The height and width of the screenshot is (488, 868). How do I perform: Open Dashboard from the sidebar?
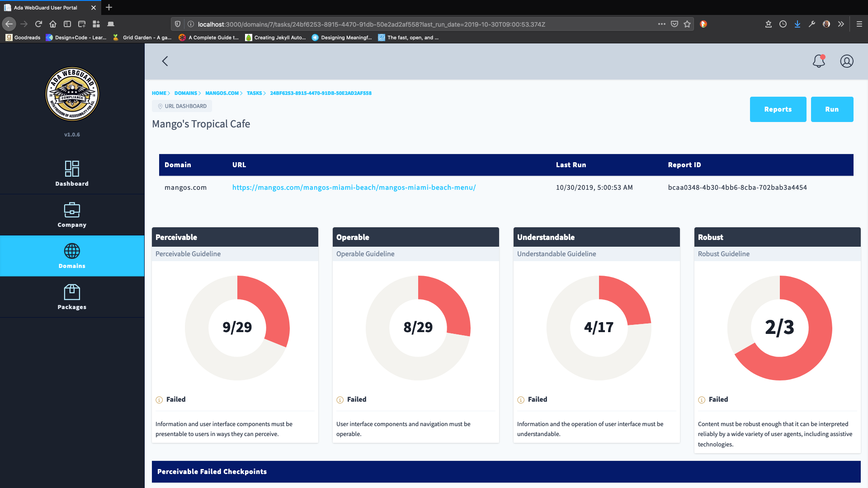[x=72, y=174]
